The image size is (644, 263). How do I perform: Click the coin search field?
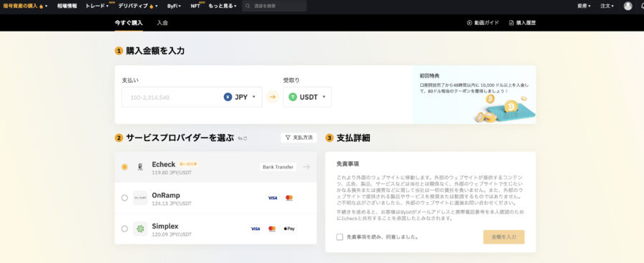point(274,6)
